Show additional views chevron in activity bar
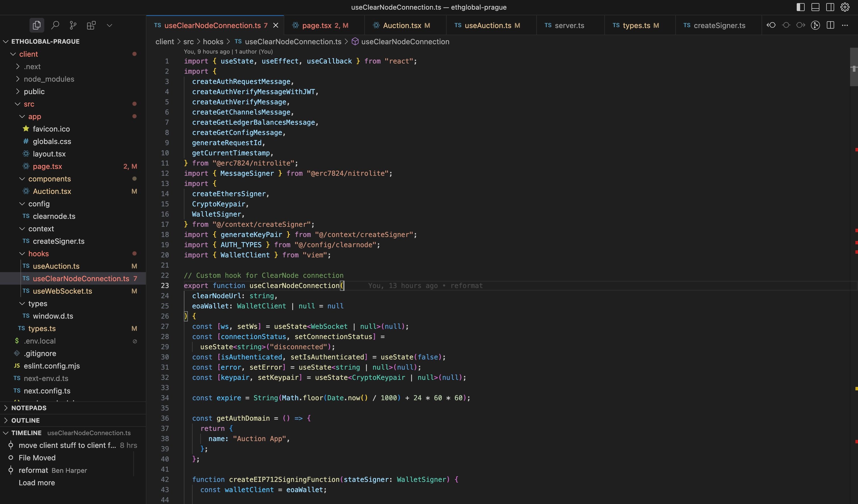The width and height of the screenshot is (858, 504). click(x=109, y=25)
